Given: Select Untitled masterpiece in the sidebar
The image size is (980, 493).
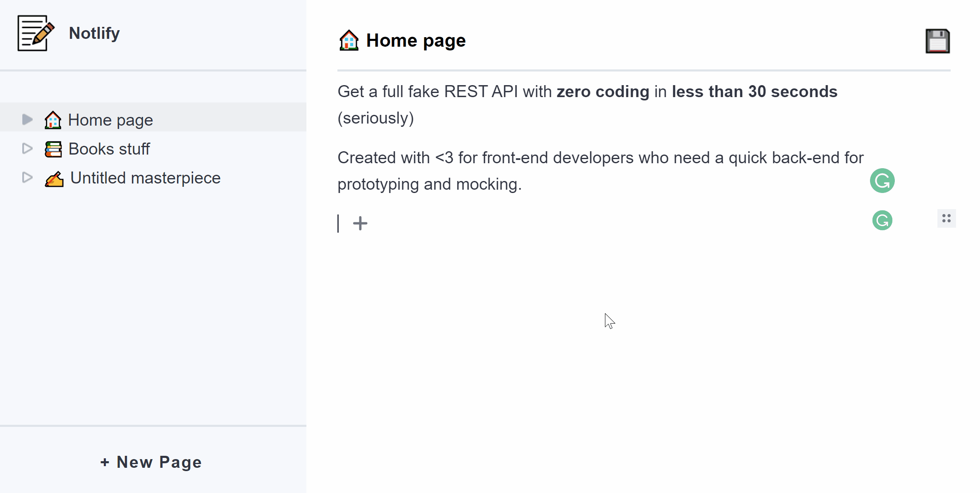Looking at the screenshot, I should [145, 177].
